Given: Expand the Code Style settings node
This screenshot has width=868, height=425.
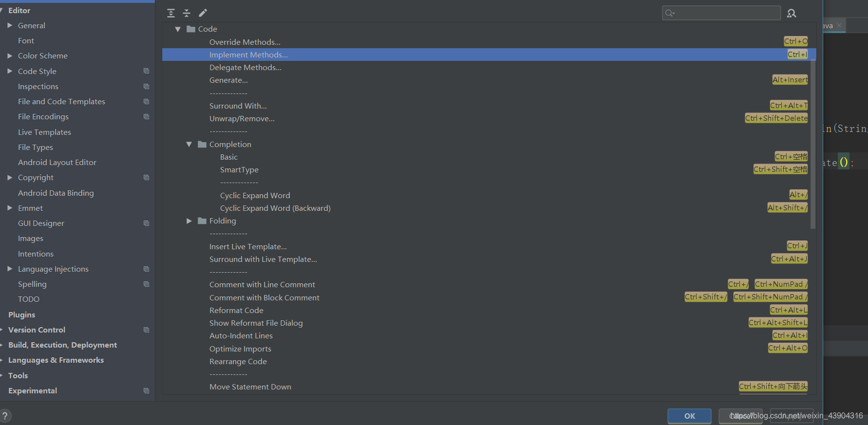Looking at the screenshot, I should pos(10,71).
